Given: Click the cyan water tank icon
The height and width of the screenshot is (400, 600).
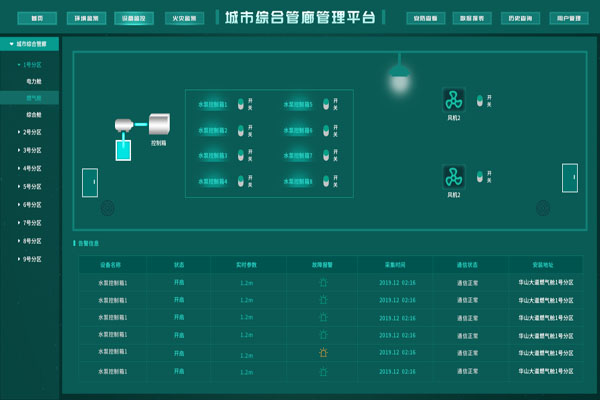Looking at the screenshot, I should pyautogui.click(x=123, y=149).
